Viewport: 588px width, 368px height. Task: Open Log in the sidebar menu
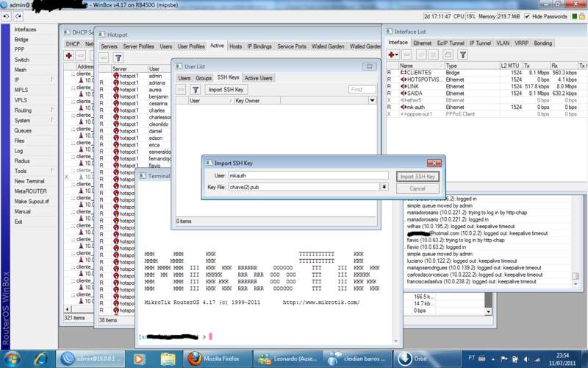pos(19,151)
